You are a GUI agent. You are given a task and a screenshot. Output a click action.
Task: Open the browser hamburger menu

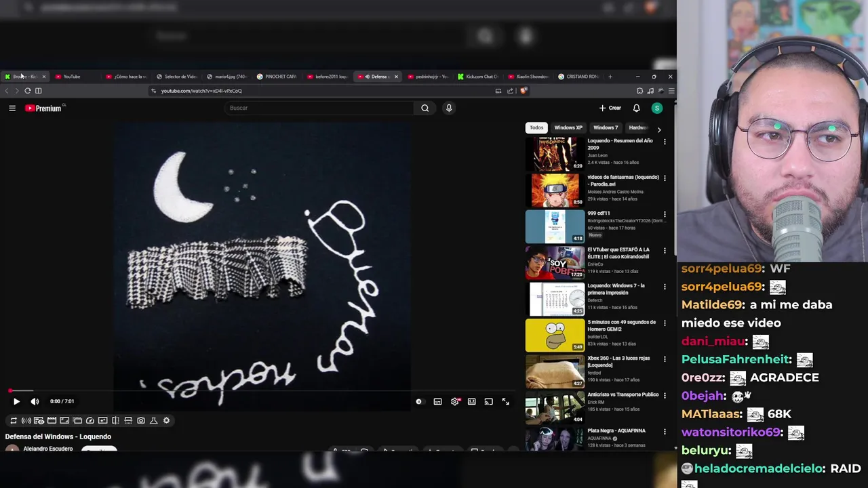pyautogui.click(x=671, y=91)
